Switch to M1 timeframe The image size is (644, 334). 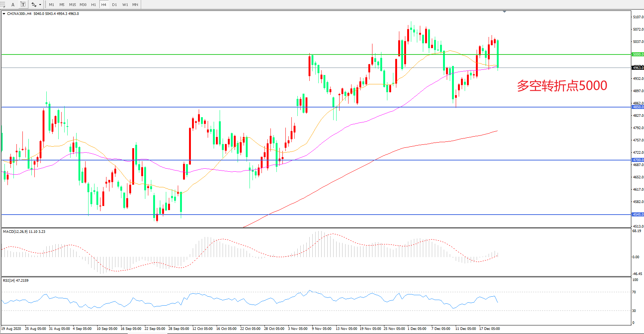[x=52, y=5]
